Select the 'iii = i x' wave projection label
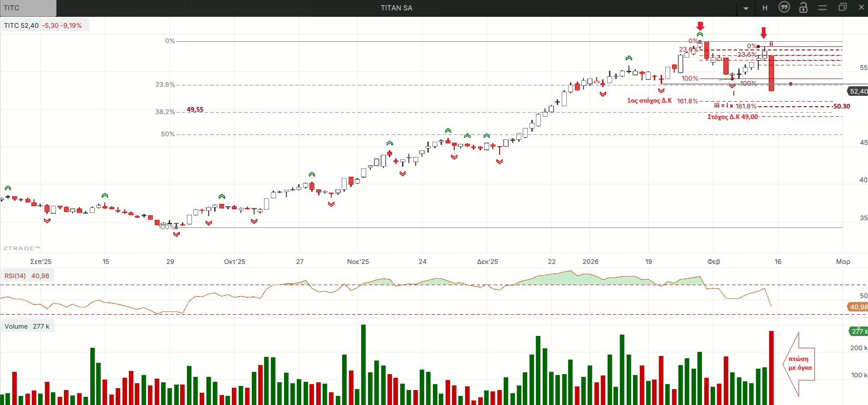 (723, 106)
